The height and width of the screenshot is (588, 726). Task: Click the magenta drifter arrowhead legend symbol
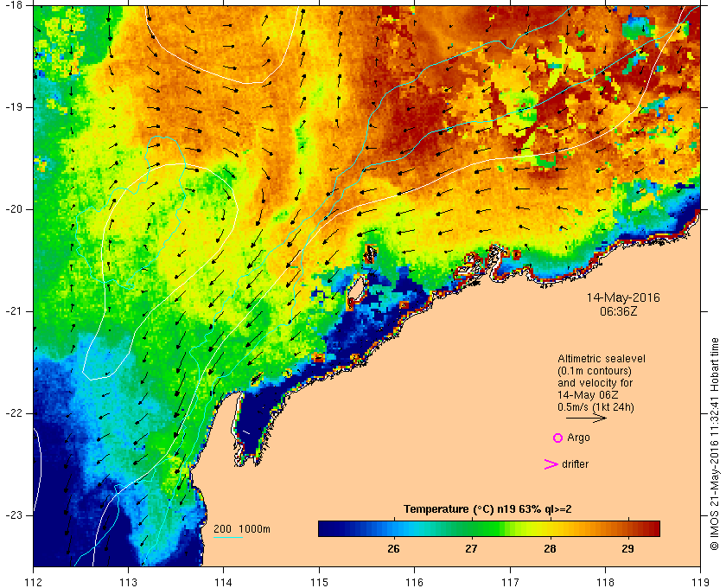pos(551,464)
